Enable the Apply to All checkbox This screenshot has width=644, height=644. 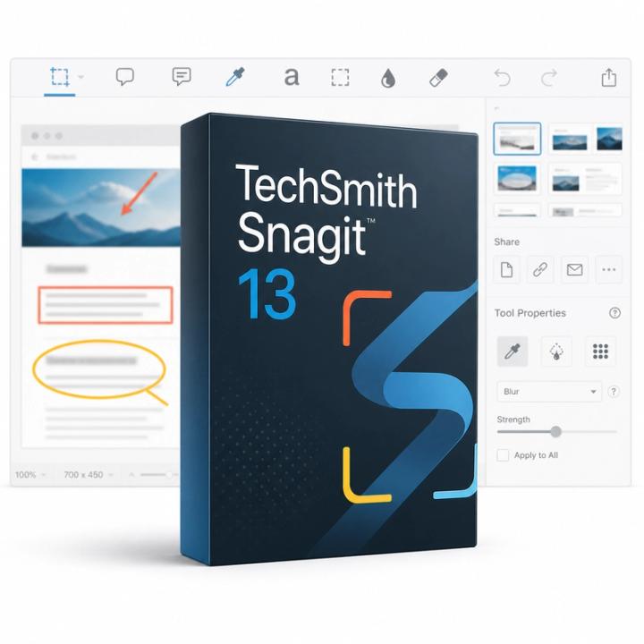point(503,455)
